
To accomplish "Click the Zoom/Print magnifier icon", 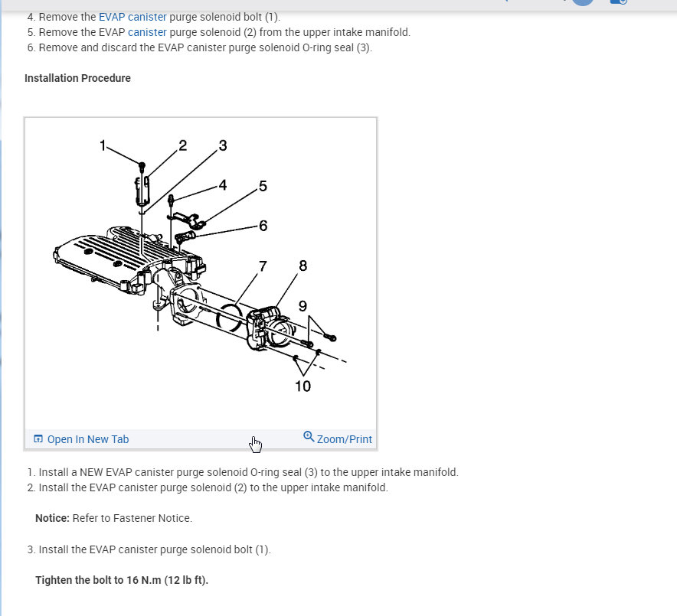I will (x=309, y=436).
